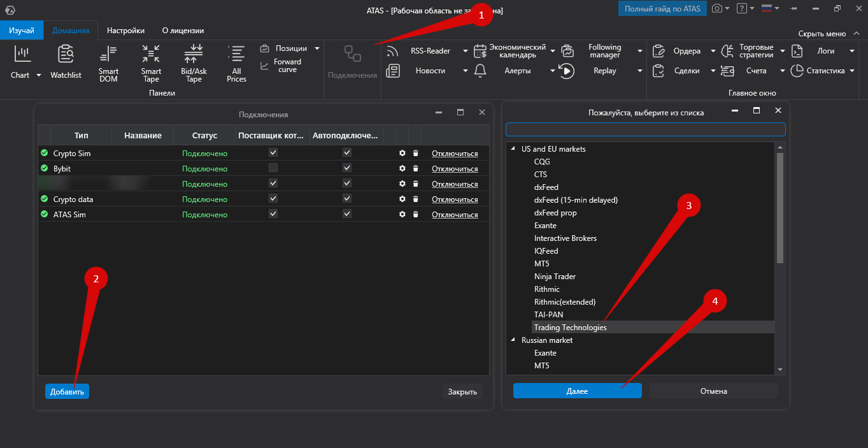The image size is (868, 448).
Task: Open Полный гайд по ATAS button
Action: [662, 9]
